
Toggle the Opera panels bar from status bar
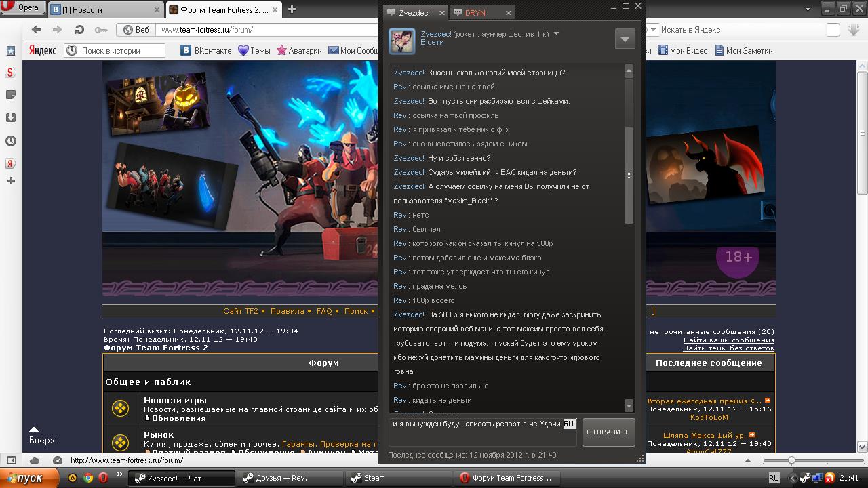(x=12, y=460)
